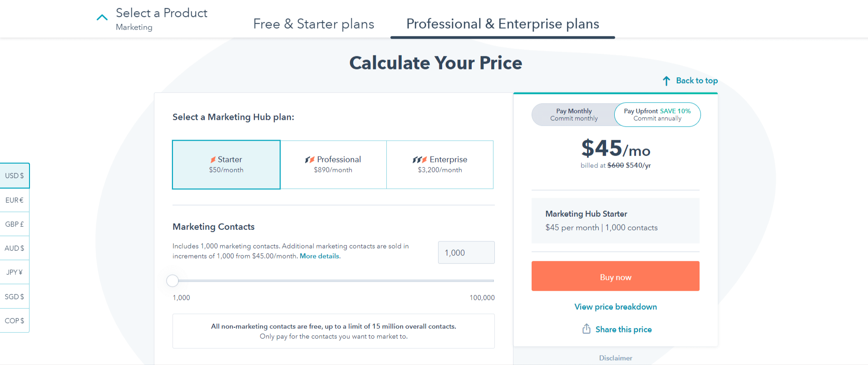Viewport: 868px width, 365px height.
Task: Choose the Enterprise $3,200/month plan
Action: [439, 165]
